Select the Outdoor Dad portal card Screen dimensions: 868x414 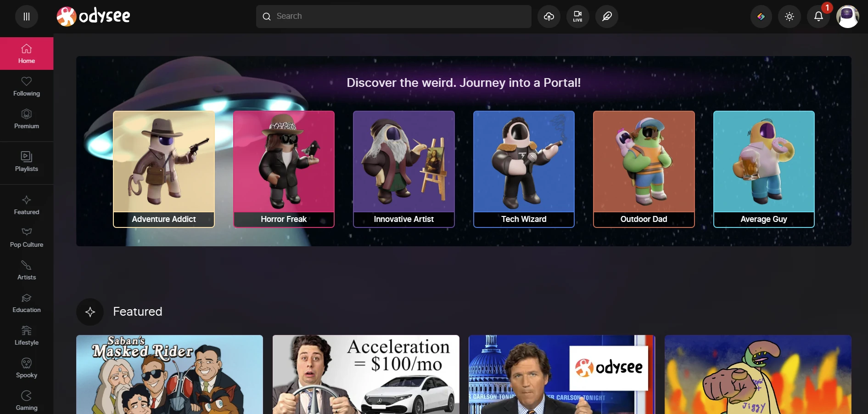click(x=644, y=169)
